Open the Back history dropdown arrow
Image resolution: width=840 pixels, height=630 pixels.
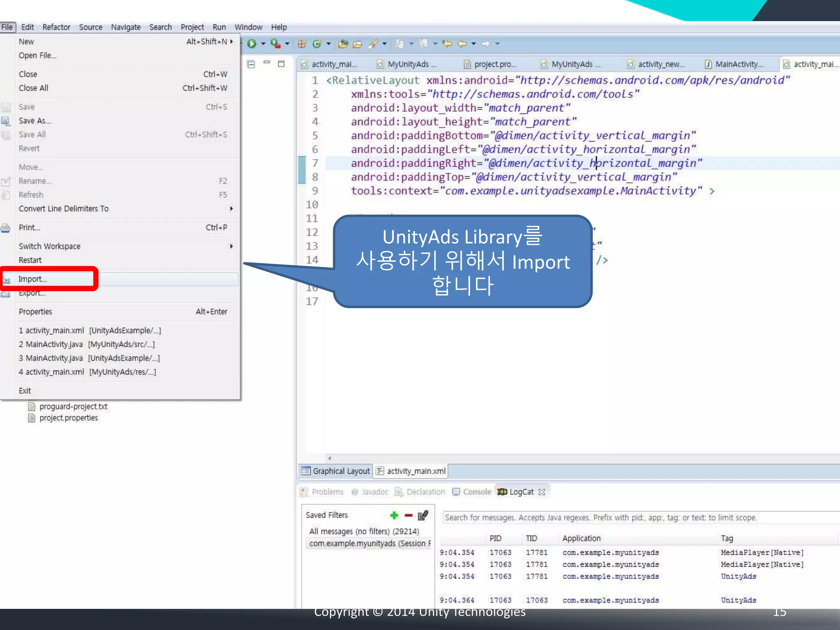474,43
